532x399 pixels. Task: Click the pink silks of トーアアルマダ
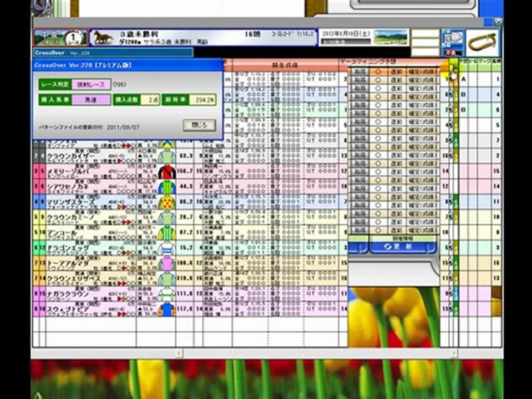[x=167, y=264]
